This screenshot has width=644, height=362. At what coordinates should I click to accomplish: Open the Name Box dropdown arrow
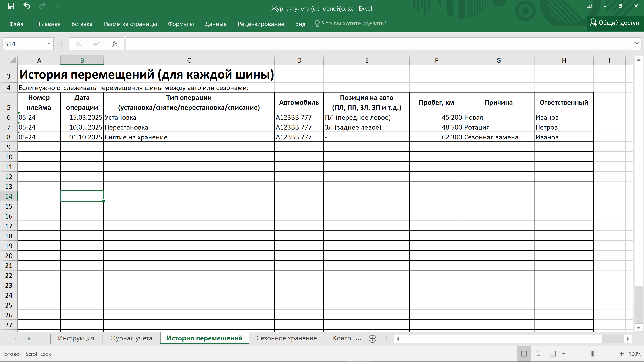(x=49, y=44)
